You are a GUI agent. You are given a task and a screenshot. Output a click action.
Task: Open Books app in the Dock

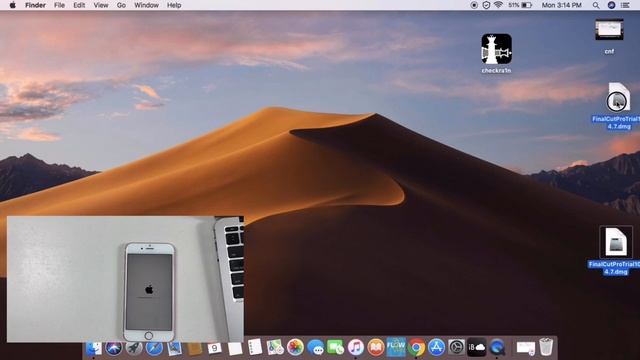[x=376, y=348]
